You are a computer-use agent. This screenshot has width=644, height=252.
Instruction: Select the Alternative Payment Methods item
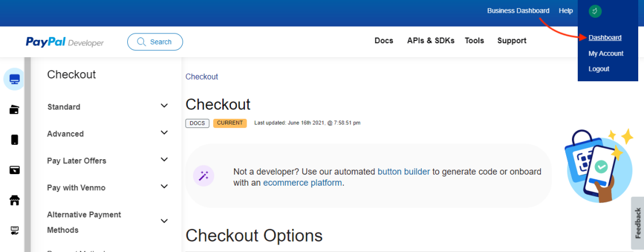84,222
